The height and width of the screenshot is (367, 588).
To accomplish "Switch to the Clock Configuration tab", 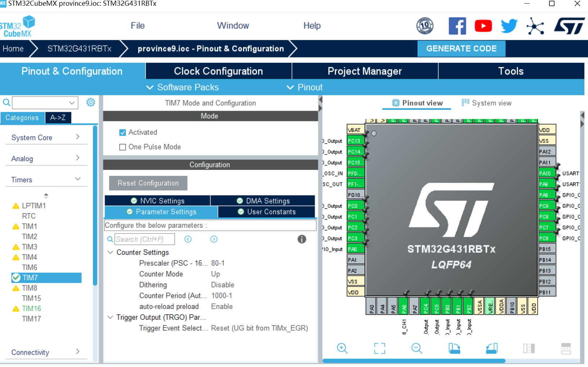I will pyautogui.click(x=219, y=71).
